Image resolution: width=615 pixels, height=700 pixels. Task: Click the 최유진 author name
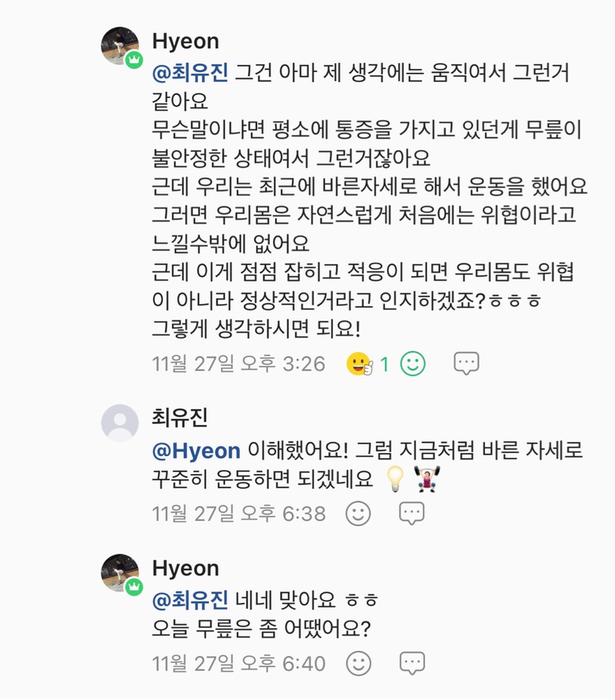pyautogui.click(x=180, y=418)
